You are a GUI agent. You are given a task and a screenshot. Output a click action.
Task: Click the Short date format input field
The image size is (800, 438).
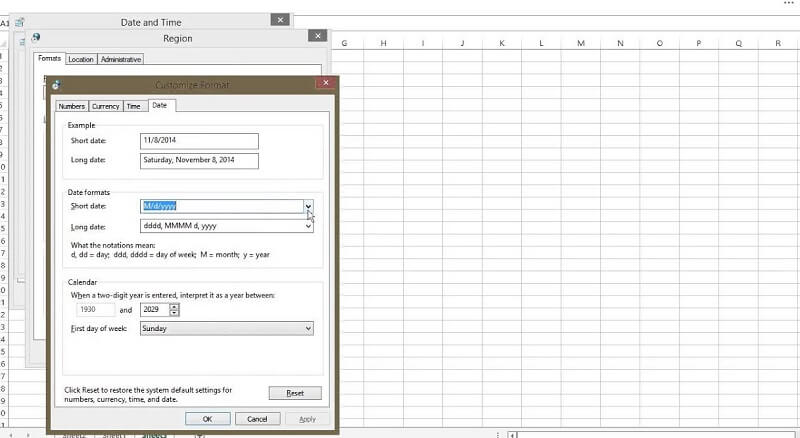pos(221,205)
